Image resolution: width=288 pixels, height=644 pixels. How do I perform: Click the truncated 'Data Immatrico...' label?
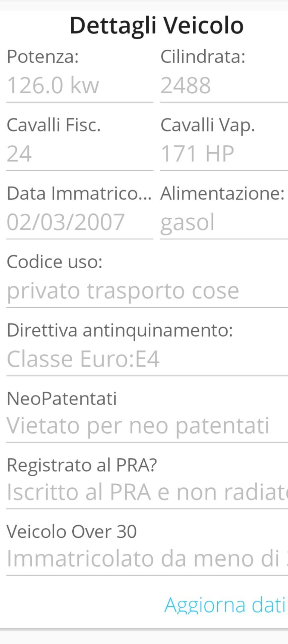click(79, 194)
